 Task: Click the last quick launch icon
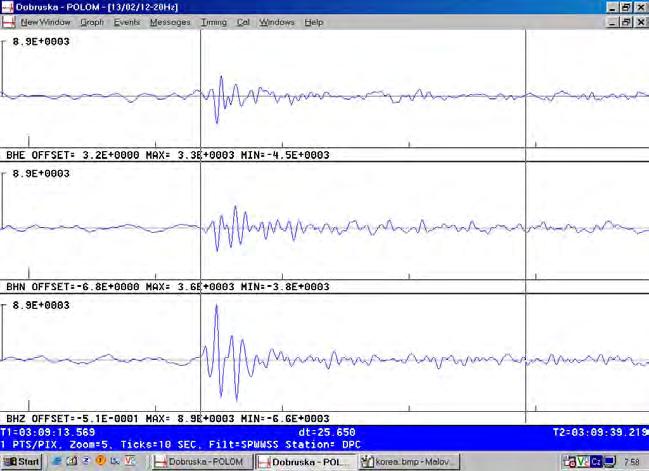(x=130, y=461)
